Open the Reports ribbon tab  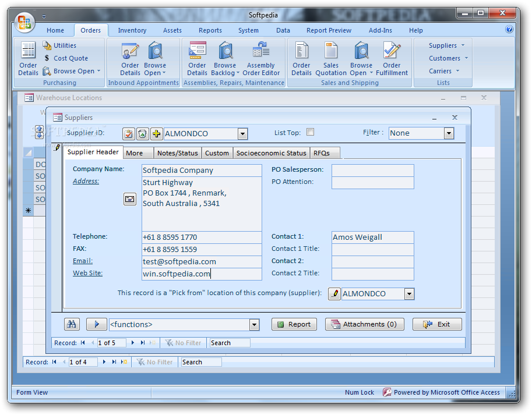click(x=210, y=30)
